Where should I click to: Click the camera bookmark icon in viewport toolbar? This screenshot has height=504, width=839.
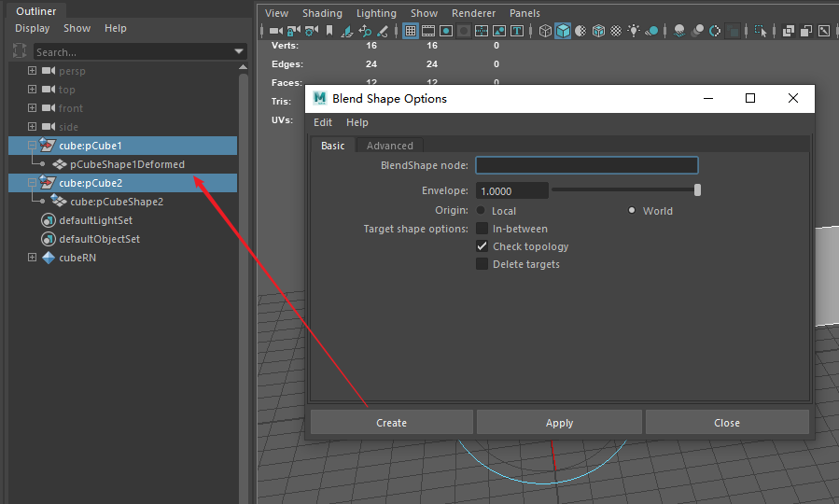329,31
